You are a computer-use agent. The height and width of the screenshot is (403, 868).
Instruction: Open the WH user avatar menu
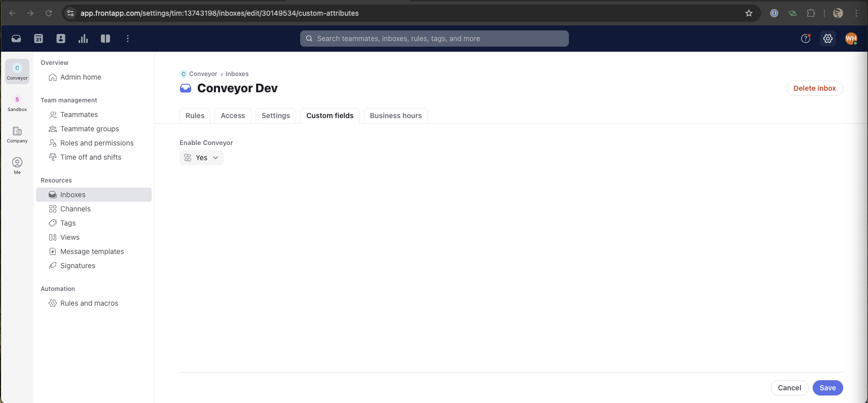tap(851, 39)
